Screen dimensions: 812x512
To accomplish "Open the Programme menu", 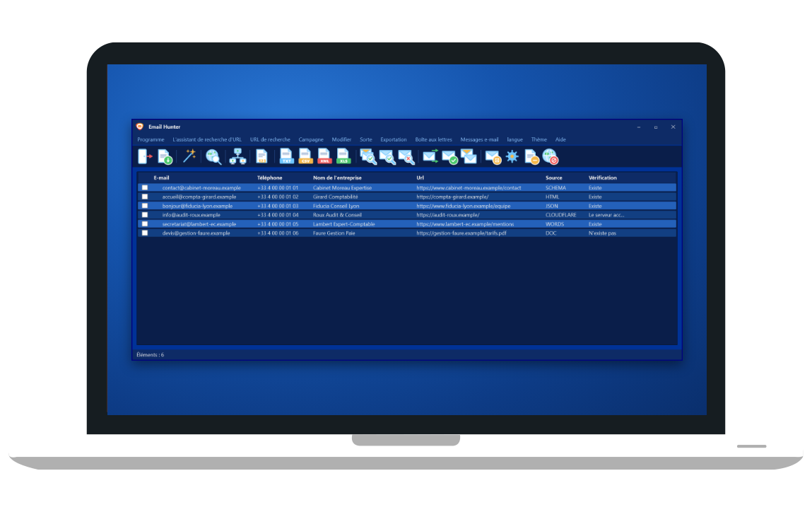I will click(x=151, y=139).
